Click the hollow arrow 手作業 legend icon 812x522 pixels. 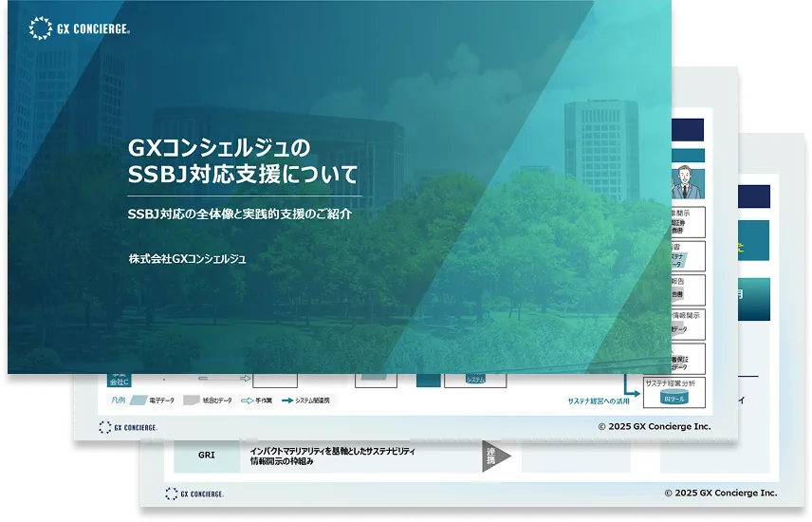[247, 401]
